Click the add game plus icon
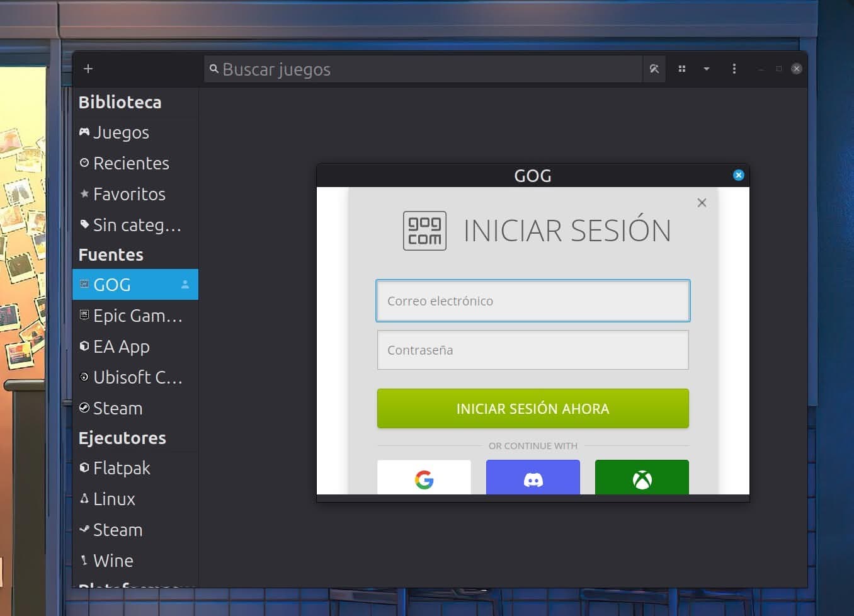The height and width of the screenshot is (616, 854). 88,69
